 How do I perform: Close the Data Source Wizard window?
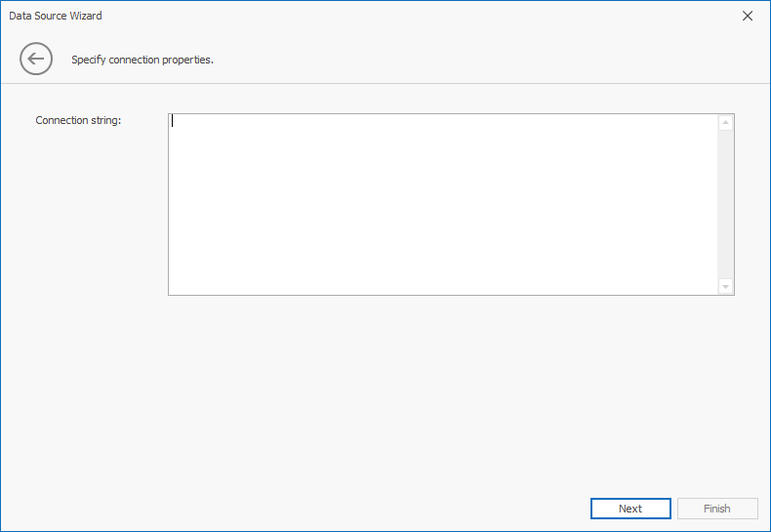[748, 16]
